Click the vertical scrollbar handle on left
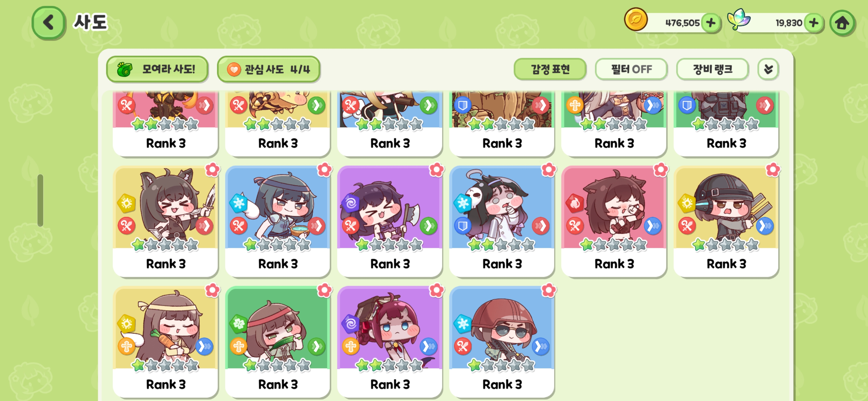Image resolution: width=868 pixels, height=401 pixels. (x=40, y=200)
